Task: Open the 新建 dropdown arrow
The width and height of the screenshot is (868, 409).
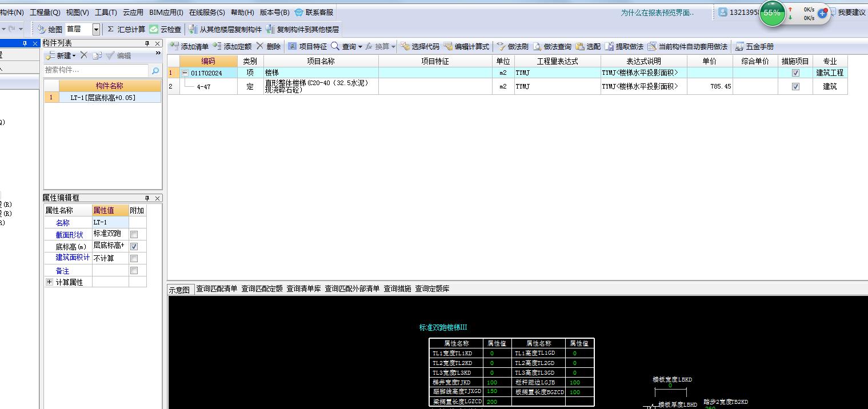Action: pos(74,56)
